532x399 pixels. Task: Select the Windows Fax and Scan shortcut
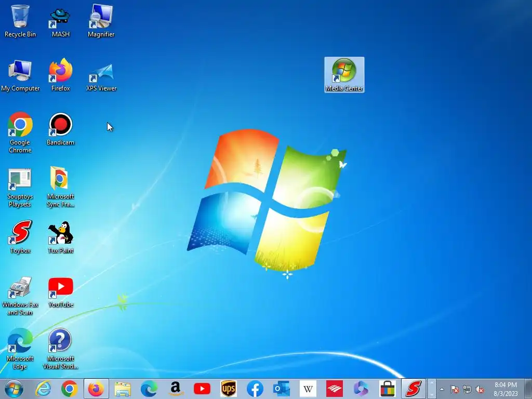click(20, 296)
